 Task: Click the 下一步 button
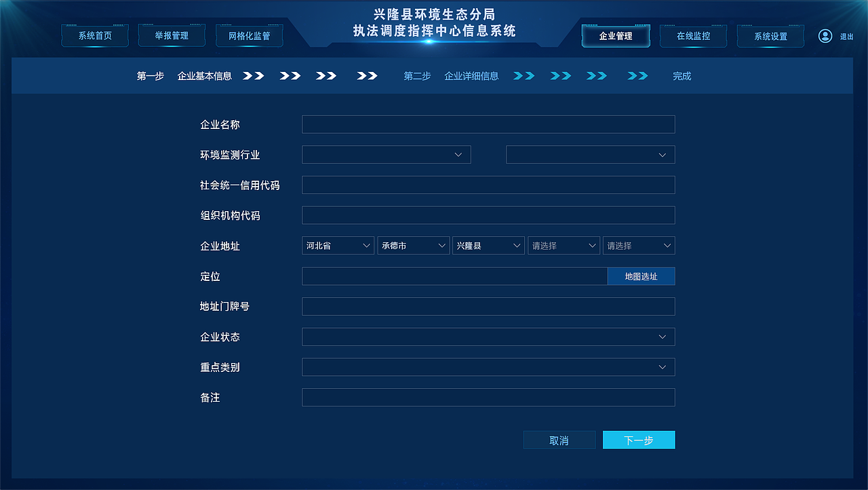click(638, 439)
